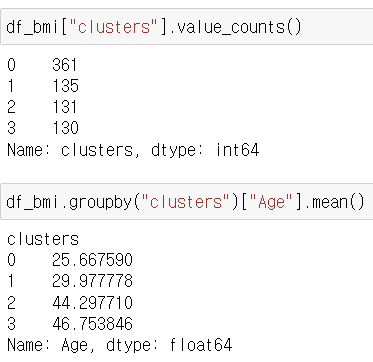
Task: Click the mean age 25.667590
Action: point(93,260)
